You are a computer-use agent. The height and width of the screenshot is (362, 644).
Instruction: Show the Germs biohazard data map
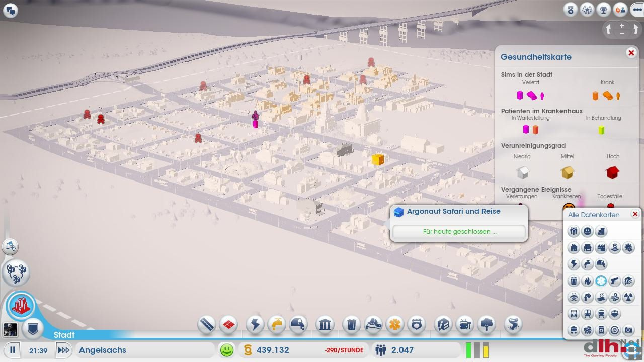574,298
